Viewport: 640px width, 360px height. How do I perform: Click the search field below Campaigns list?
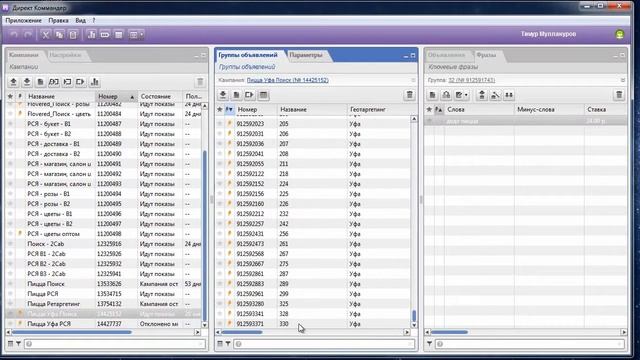coord(115,344)
